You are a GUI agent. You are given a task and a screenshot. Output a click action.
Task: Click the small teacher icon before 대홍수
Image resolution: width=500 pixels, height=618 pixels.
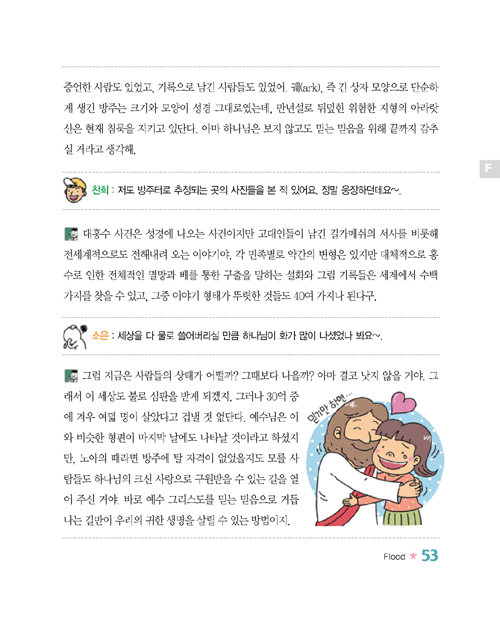(x=71, y=234)
